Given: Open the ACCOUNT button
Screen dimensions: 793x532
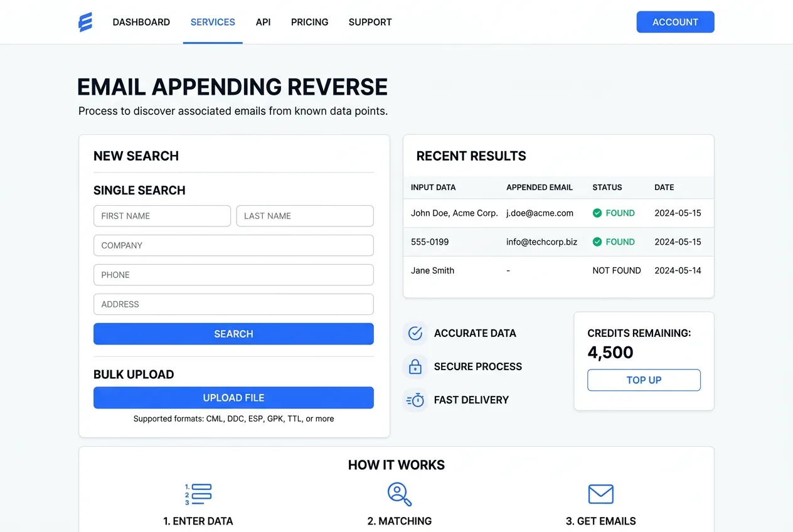Looking at the screenshot, I should pos(675,21).
